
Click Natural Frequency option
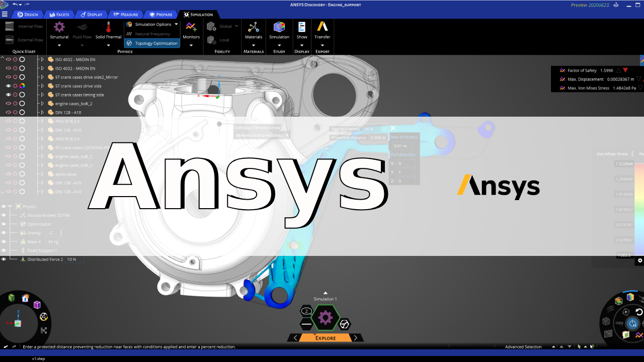(148, 34)
